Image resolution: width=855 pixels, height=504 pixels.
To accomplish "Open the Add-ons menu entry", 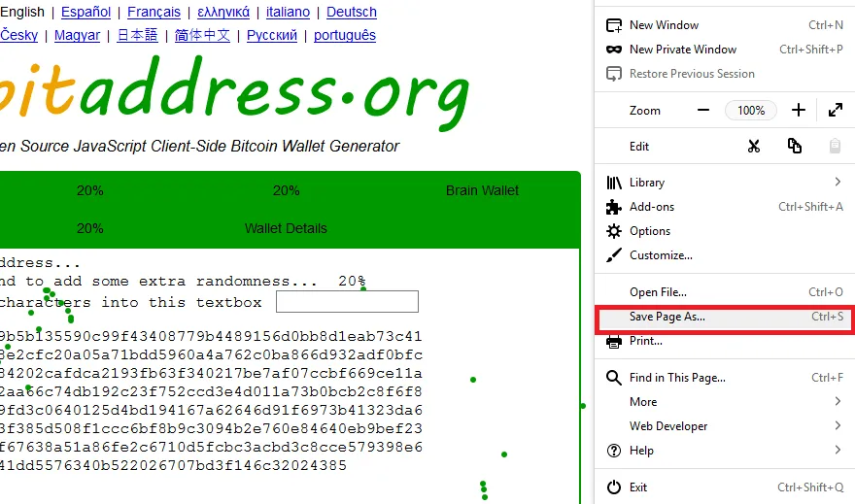I will [725, 207].
